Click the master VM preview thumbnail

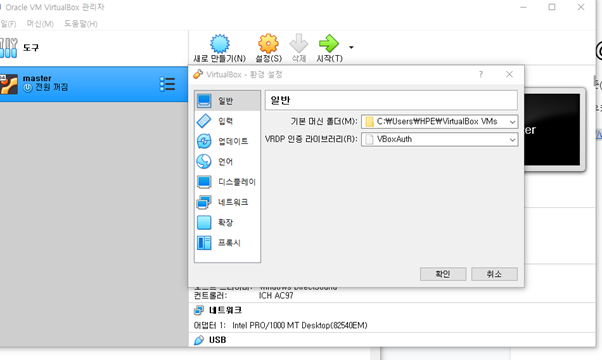tap(552, 129)
